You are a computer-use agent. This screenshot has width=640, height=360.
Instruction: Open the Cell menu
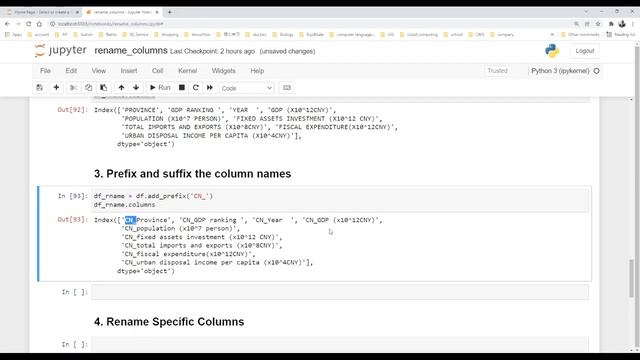pos(158,71)
